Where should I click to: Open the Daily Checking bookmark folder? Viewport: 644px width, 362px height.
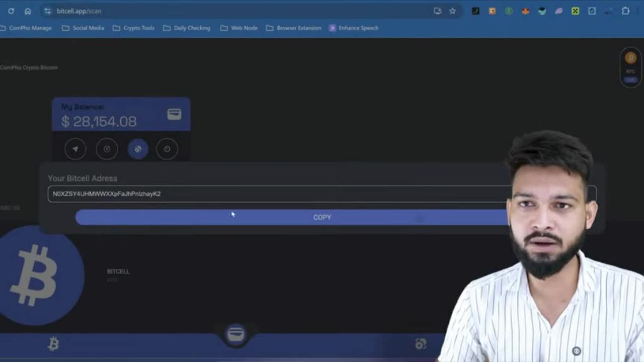(x=187, y=28)
